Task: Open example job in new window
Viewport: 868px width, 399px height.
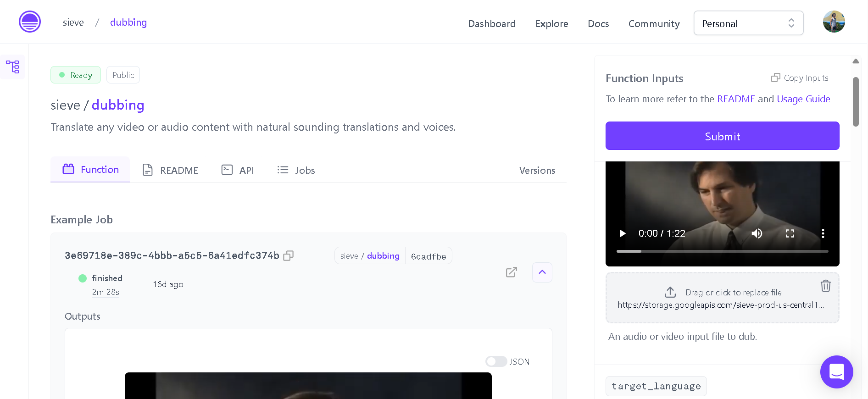Action: [511, 272]
